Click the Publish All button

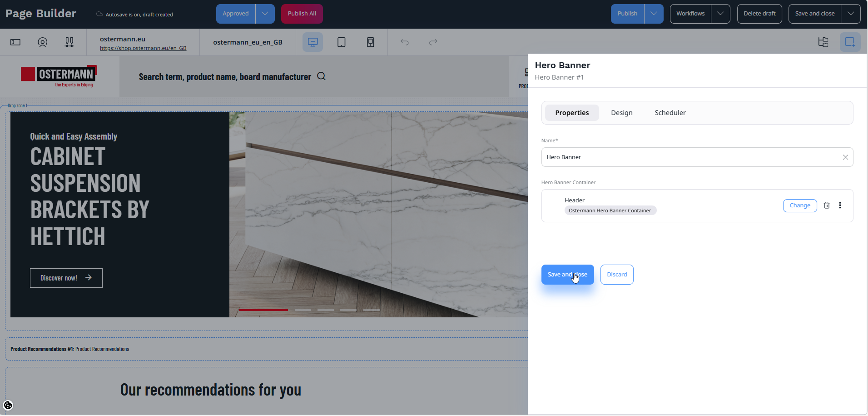click(x=302, y=14)
